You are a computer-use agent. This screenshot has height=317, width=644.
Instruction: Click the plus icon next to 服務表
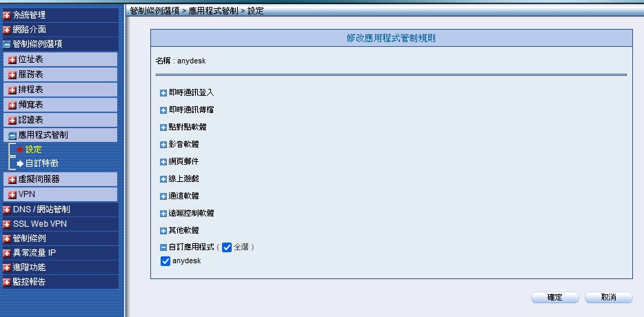coord(12,75)
